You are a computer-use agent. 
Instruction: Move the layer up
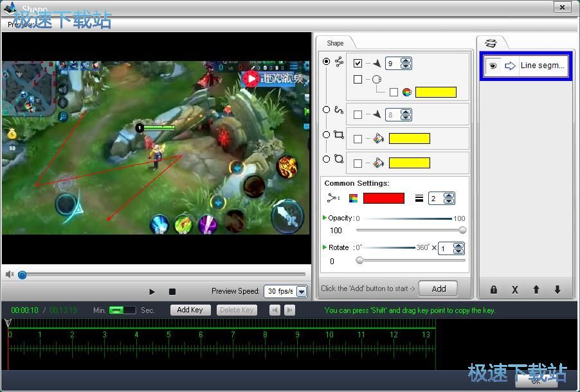coord(536,290)
